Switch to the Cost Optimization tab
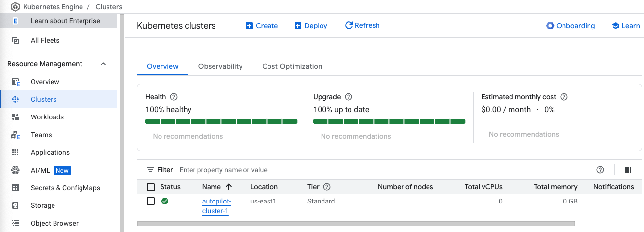The width and height of the screenshot is (644, 232). [292, 66]
